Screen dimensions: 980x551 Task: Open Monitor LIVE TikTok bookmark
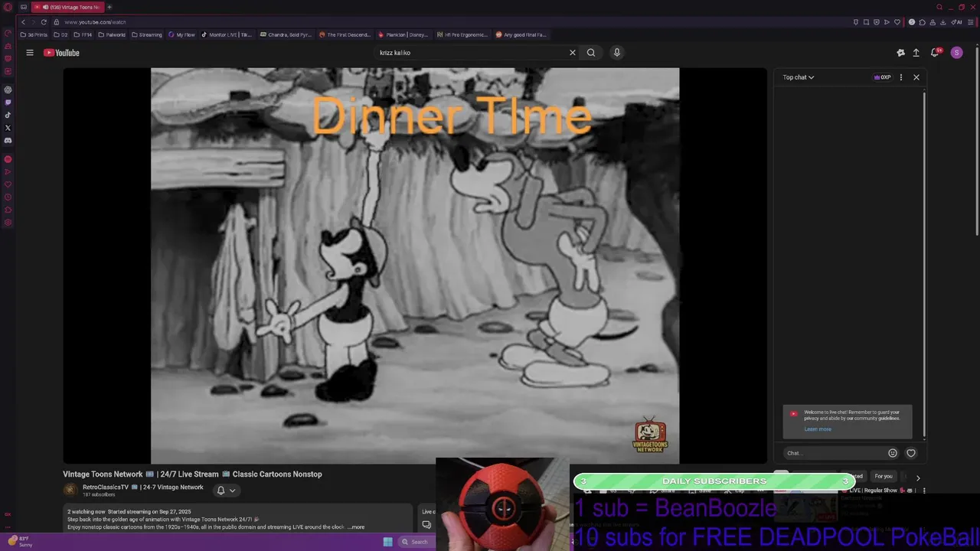point(227,34)
